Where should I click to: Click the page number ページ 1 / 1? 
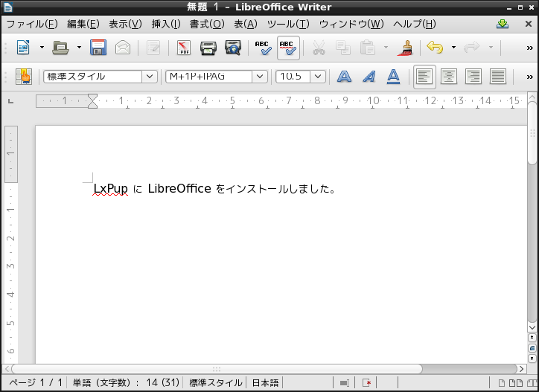pyautogui.click(x=36, y=383)
